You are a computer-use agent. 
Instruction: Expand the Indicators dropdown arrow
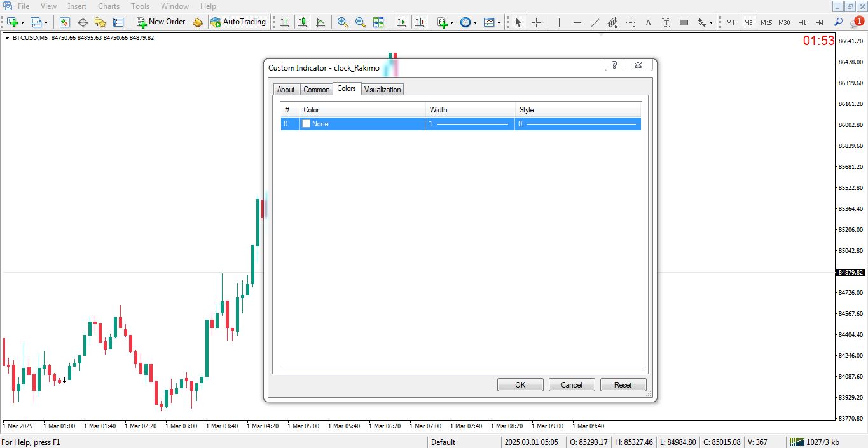click(x=452, y=22)
